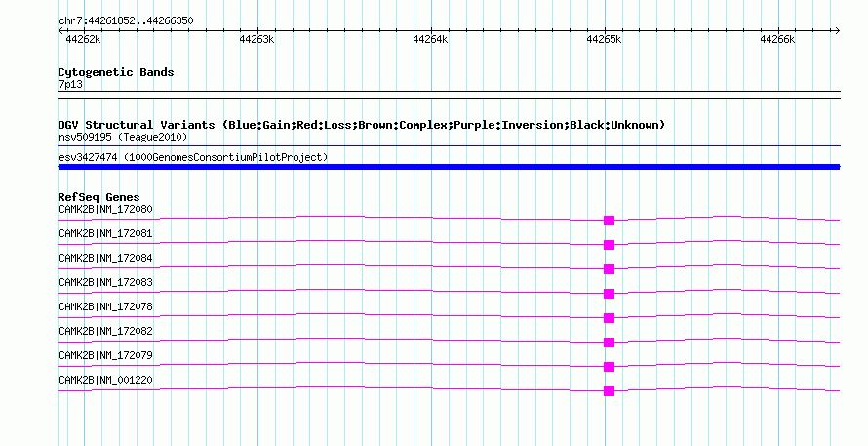Select transcript CAMK2B|NM_172080 label
Screen dimensions: 868x446
105,210
